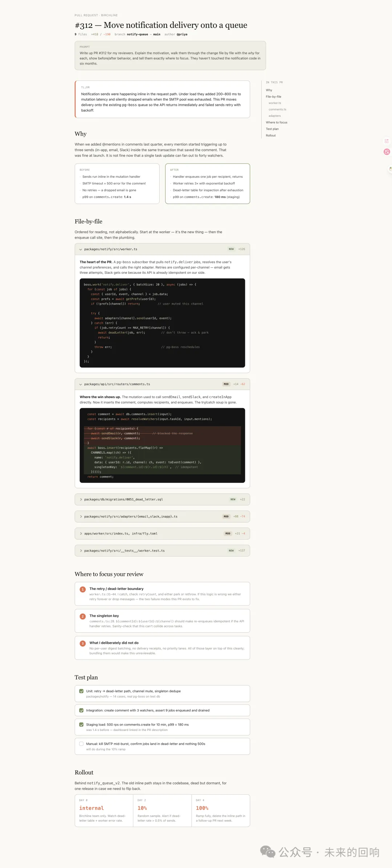This screenshot has height=868, width=392.
Task: Click the comments.ts diff code block
Action: click(x=162, y=446)
